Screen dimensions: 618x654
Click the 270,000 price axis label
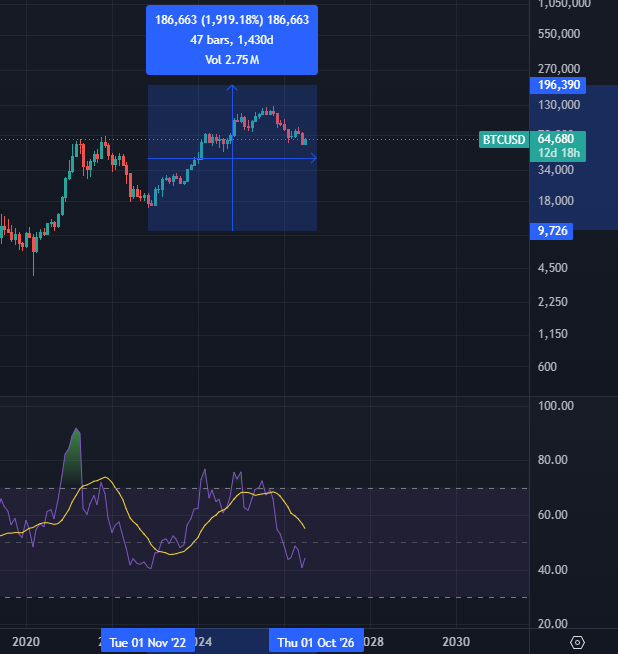coord(559,69)
